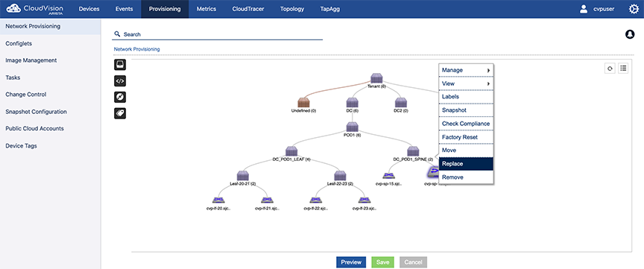Open the TapAgg tab
Screen dimensions: 644x269
(329, 9)
